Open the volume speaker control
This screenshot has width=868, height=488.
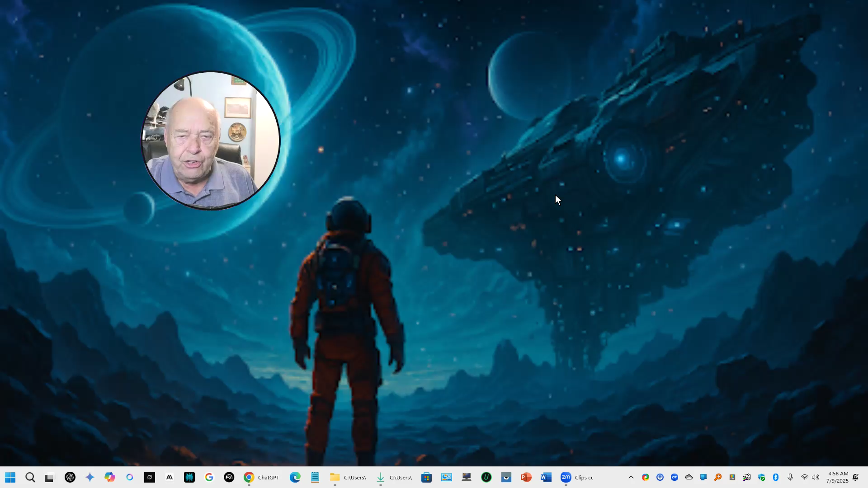tap(816, 477)
